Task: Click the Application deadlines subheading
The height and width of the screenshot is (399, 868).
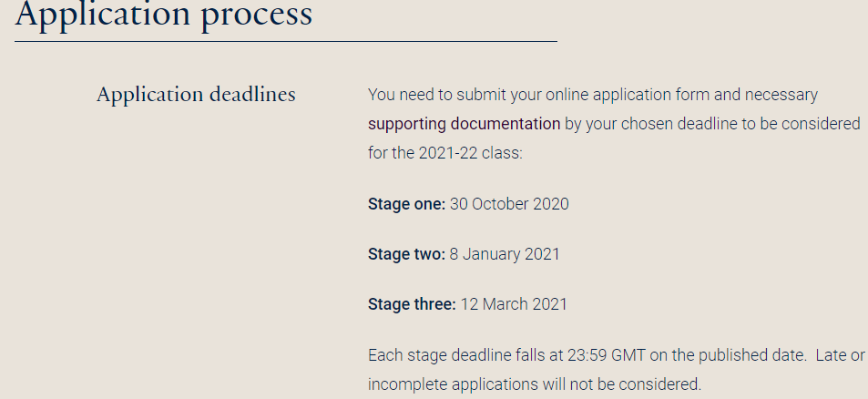Action: [x=196, y=95]
